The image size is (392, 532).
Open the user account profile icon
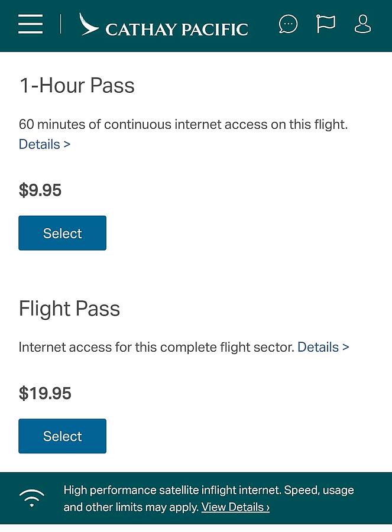pyautogui.click(x=363, y=24)
